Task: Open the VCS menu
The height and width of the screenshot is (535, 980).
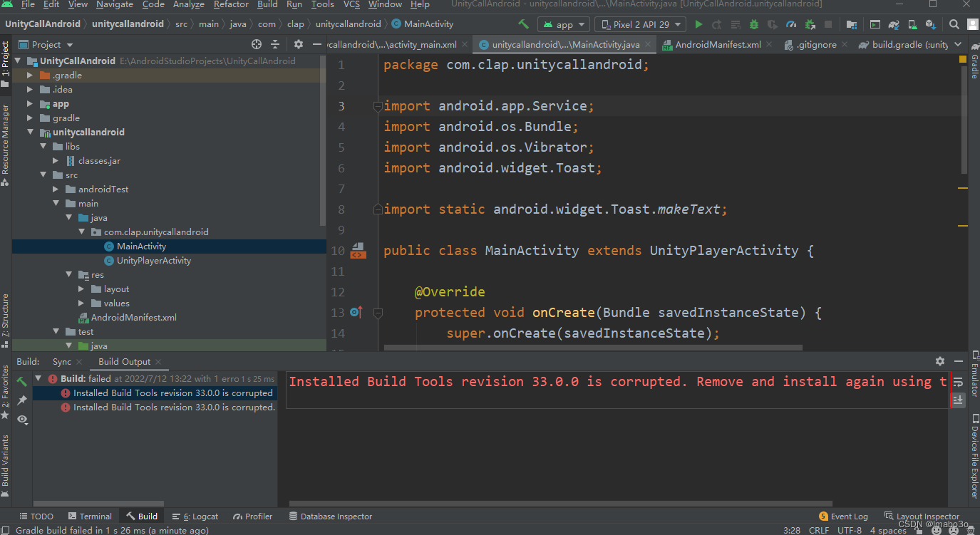Action: click(x=351, y=4)
